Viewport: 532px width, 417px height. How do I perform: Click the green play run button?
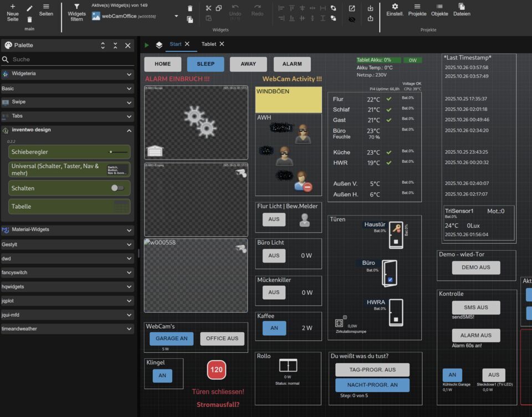[147, 44]
